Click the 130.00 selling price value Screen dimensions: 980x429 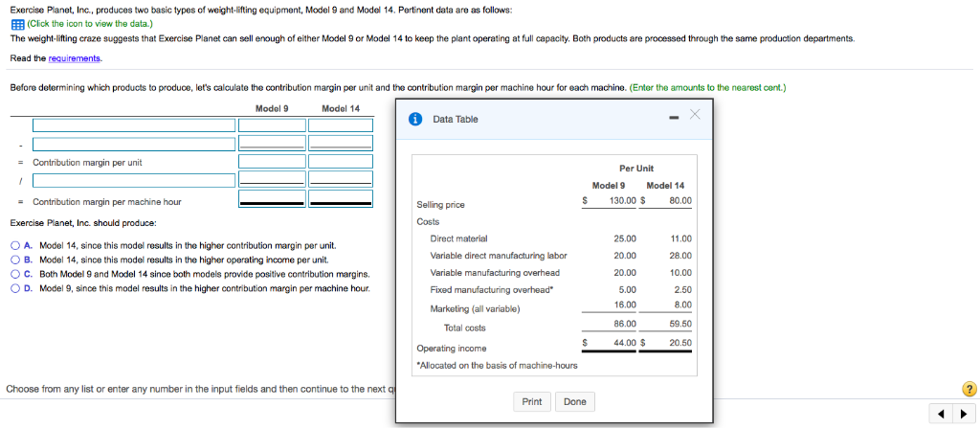click(622, 201)
